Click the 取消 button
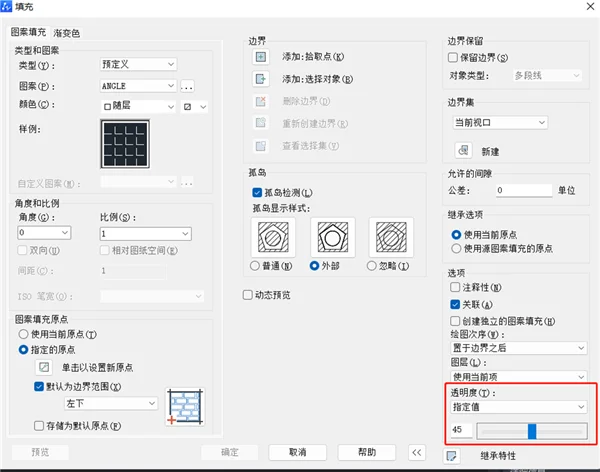The width and height of the screenshot is (600, 472). (x=297, y=452)
